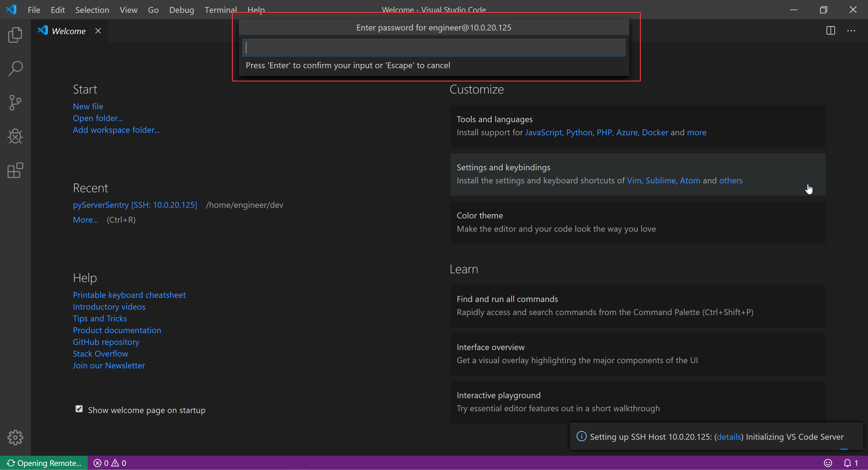The width and height of the screenshot is (868, 470).
Task: Click 'others' keybindings link
Action: click(731, 180)
